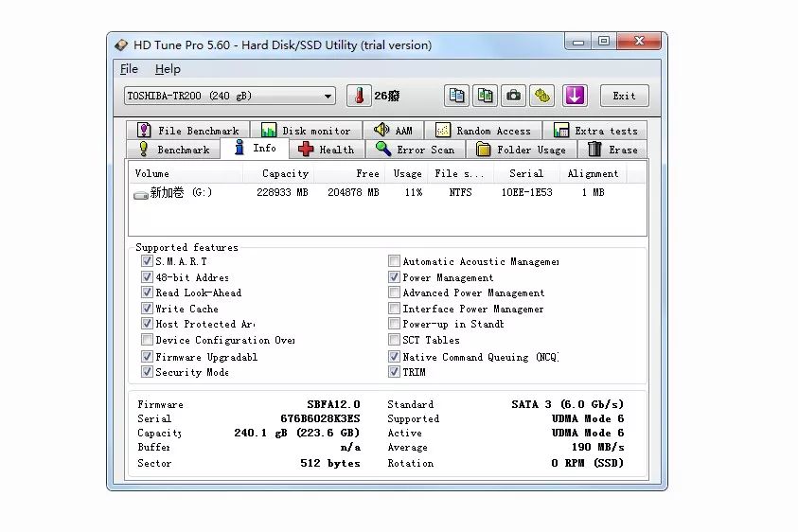
Task: Minimize the HD Tune Pro window
Action: tap(578, 42)
